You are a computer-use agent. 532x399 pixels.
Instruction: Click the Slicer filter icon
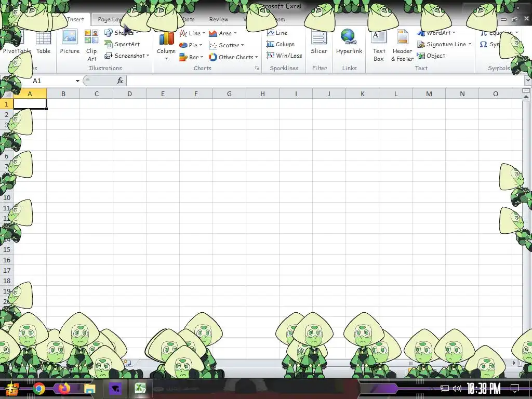click(x=320, y=43)
